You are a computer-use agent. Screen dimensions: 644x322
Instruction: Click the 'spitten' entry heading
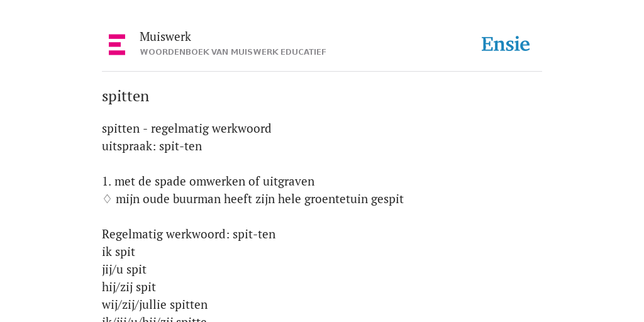click(x=125, y=96)
